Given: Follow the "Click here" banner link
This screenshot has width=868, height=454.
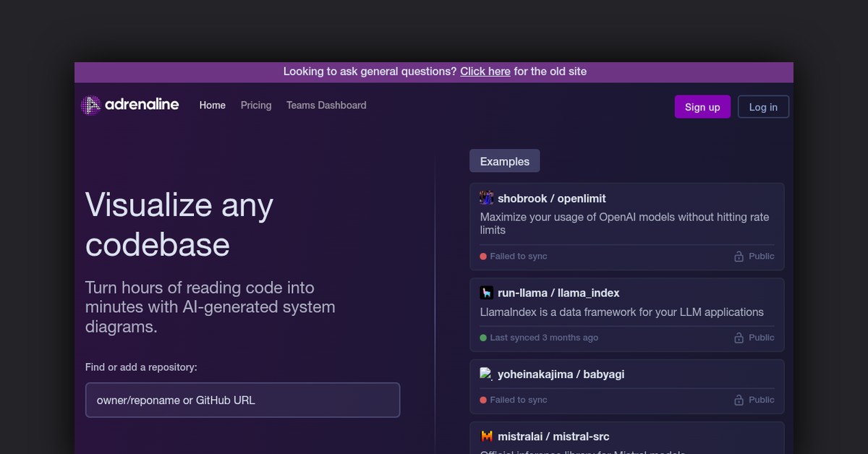Looking at the screenshot, I should pos(485,72).
